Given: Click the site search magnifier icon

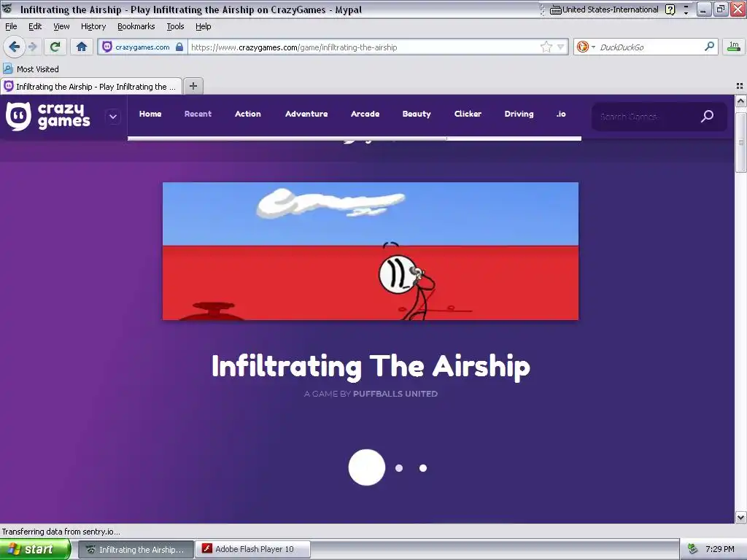Looking at the screenshot, I should 707,116.
